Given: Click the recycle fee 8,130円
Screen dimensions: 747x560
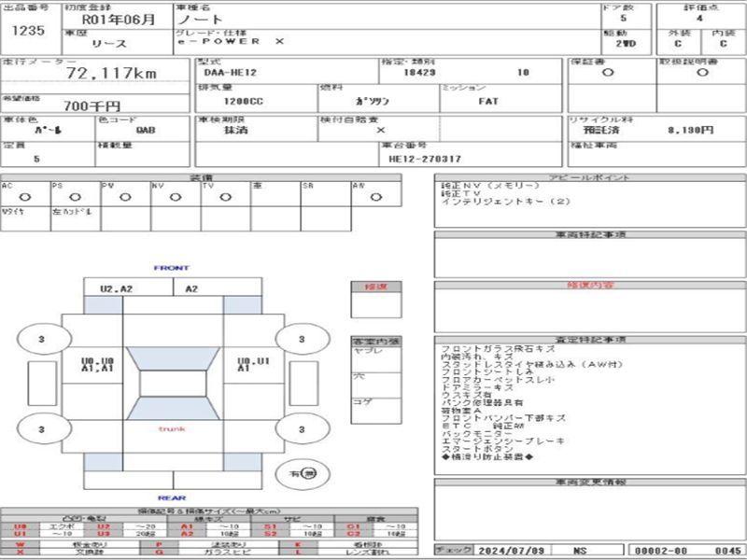Looking at the screenshot, I should coord(690,130).
